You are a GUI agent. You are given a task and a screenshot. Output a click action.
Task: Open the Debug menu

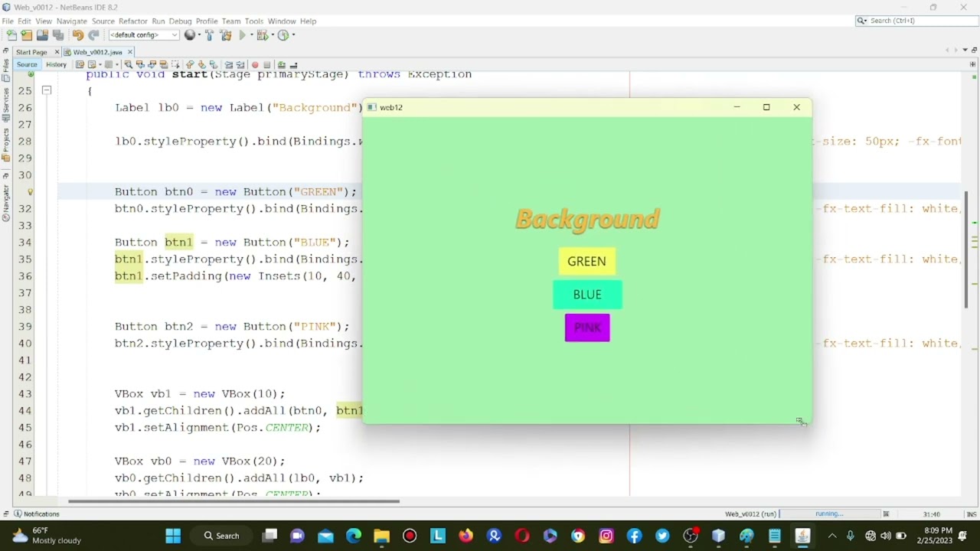(180, 21)
